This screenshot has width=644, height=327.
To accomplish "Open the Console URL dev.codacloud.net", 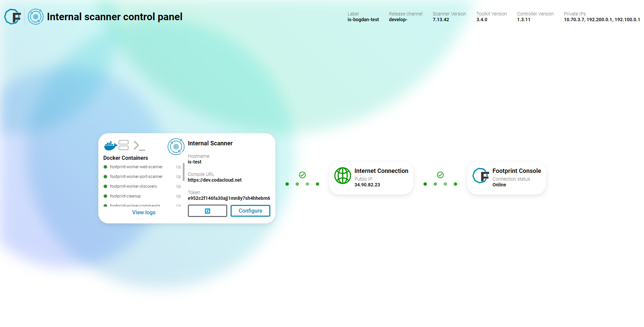I will [x=214, y=180].
